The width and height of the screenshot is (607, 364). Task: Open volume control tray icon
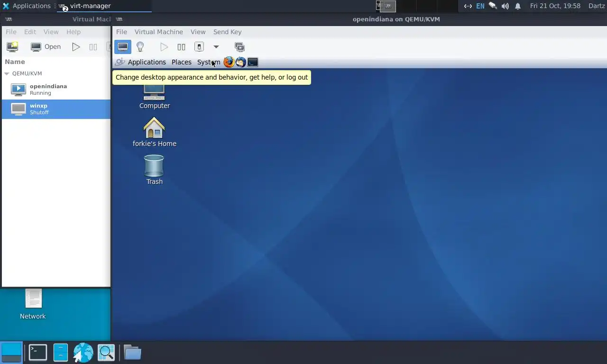tap(505, 6)
